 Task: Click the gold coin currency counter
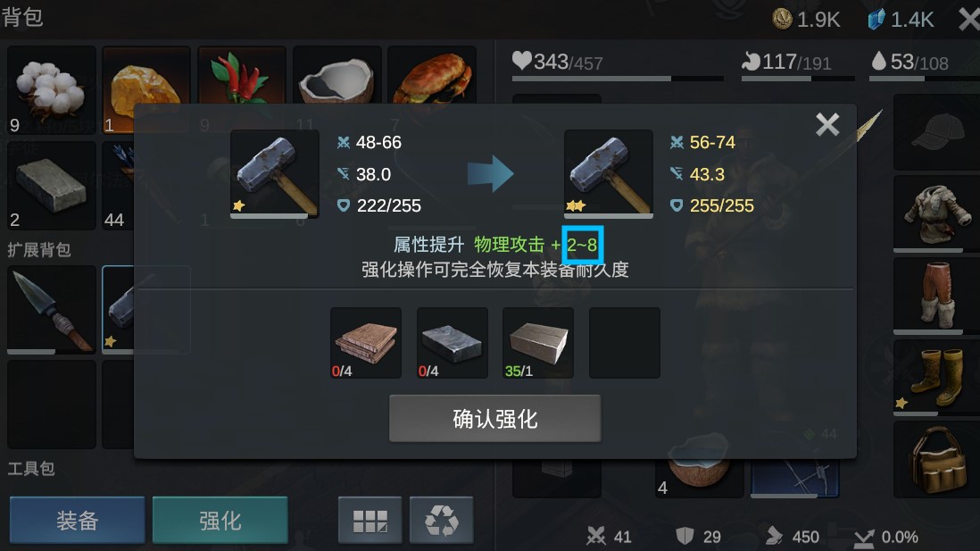806,20
